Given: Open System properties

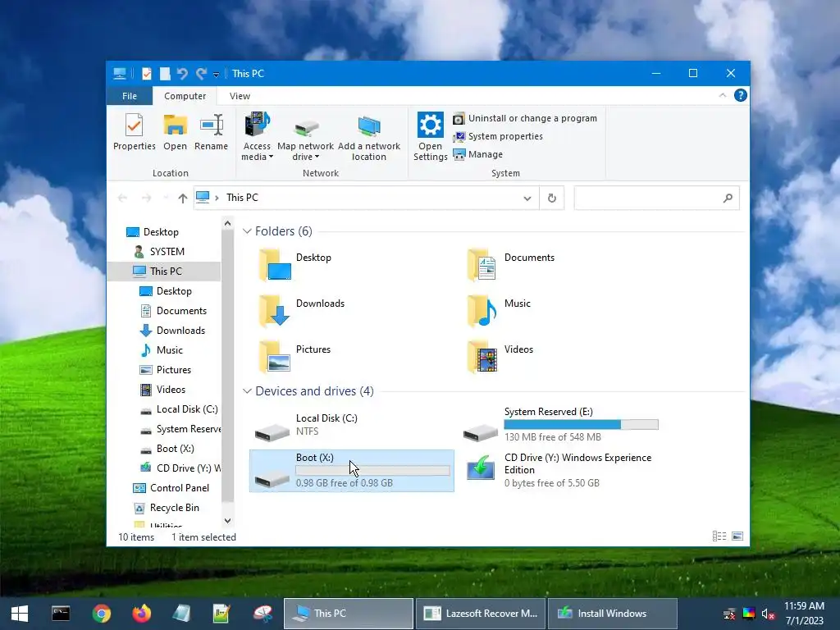Looking at the screenshot, I should (x=498, y=137).
